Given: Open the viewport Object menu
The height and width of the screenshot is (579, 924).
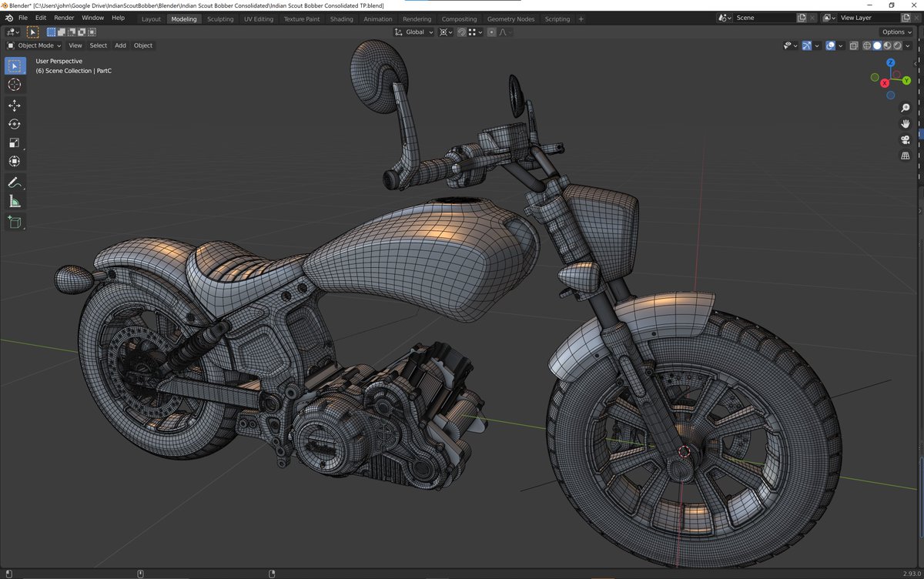Looking at the screenshot, I should click(143, 45).
